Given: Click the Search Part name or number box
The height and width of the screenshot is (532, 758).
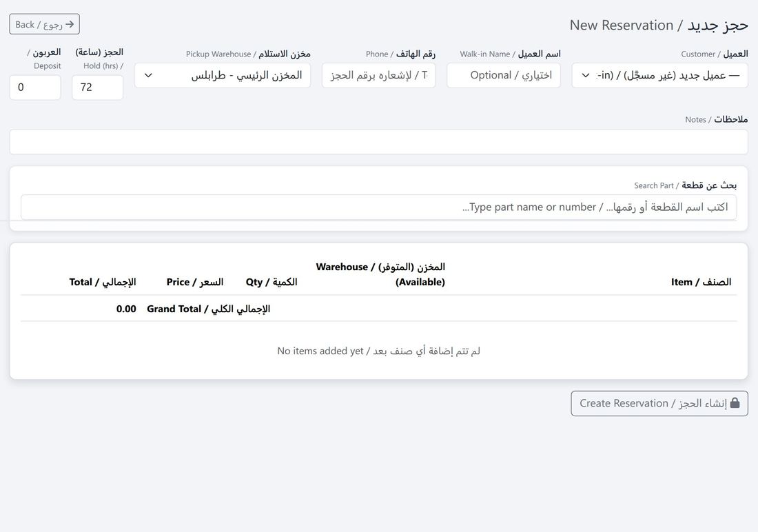Looking at the screenshot, I should pyautogui.click(x=378, y=207).
